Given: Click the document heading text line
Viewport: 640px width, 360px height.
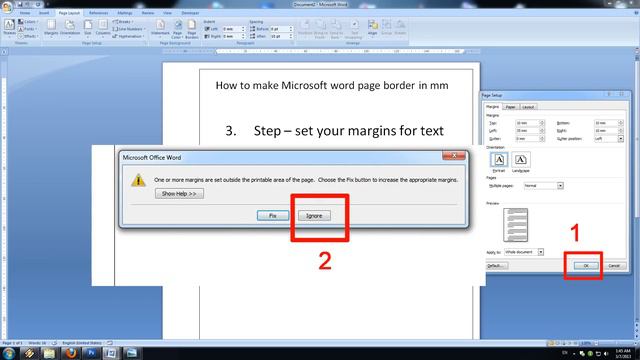Looking at the screenshot, I should pyautogui.click(x=332, y=85).
